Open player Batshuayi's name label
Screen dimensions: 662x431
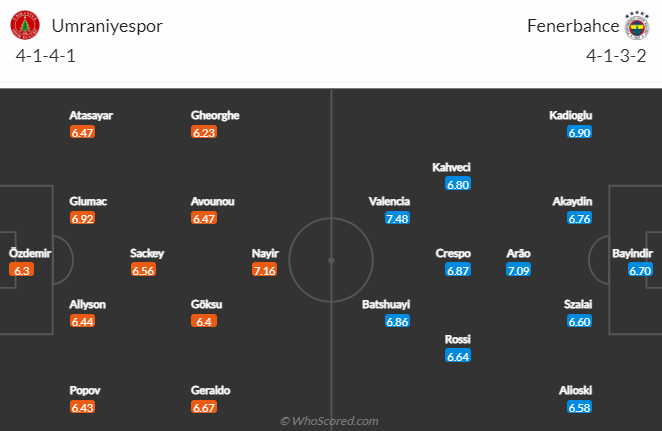tap(386, 304)
